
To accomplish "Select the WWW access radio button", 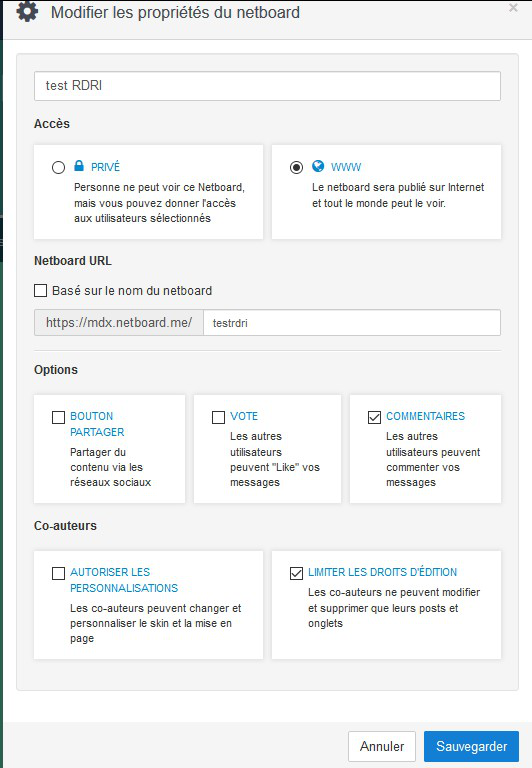I will pos(296,168).
